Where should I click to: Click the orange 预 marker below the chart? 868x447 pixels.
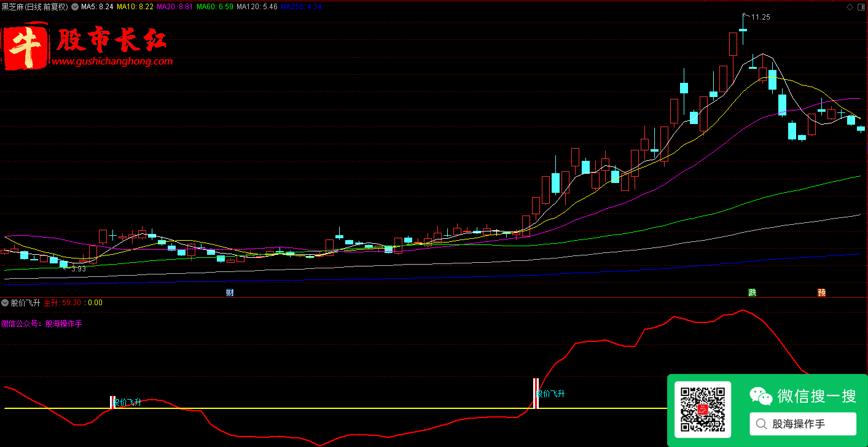tap(821, 292)
